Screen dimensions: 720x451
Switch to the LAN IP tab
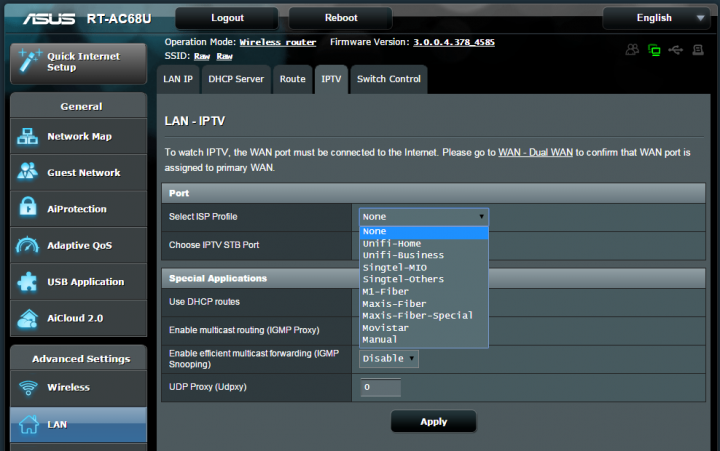[x=178, y=79]
